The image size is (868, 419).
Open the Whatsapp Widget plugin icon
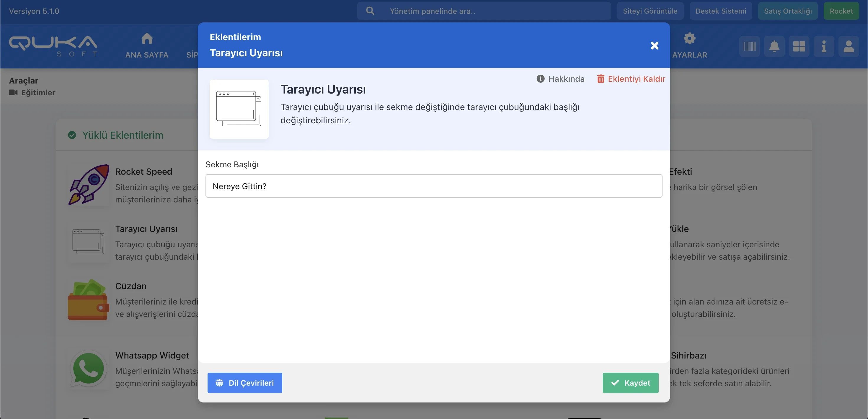pos(89,368)
